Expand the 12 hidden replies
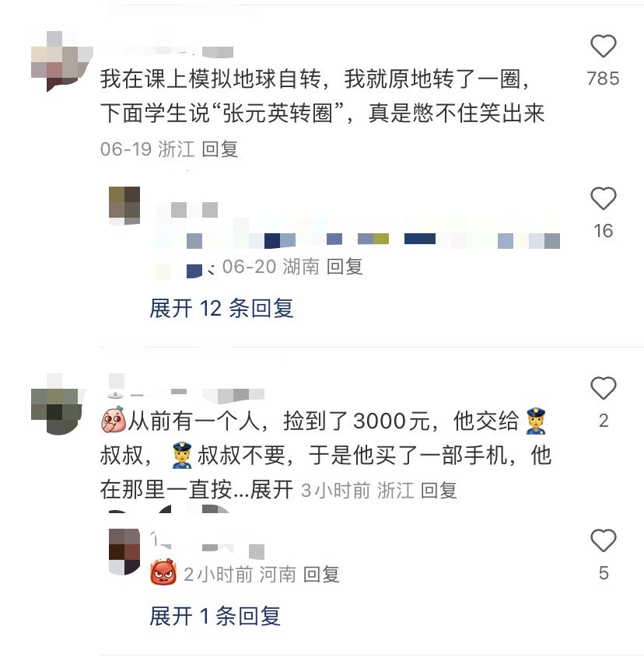Screen dimensions: 644x657 tap(222, 309)
